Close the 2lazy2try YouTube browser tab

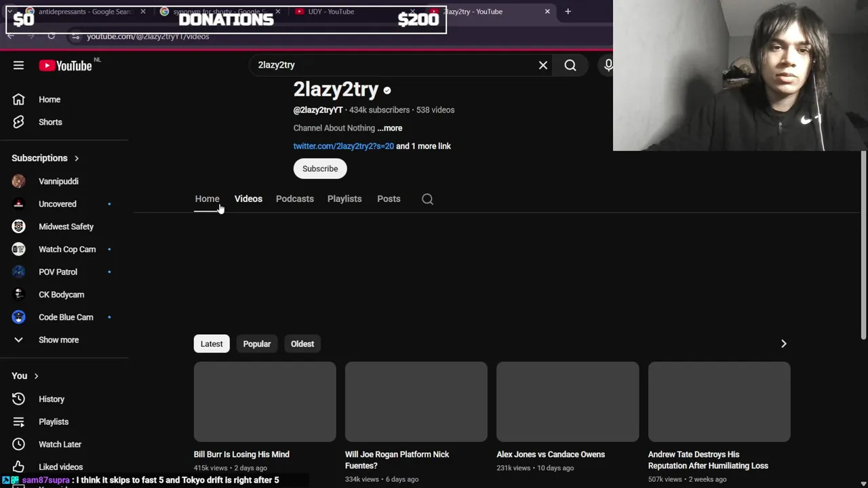click(547, 12)
